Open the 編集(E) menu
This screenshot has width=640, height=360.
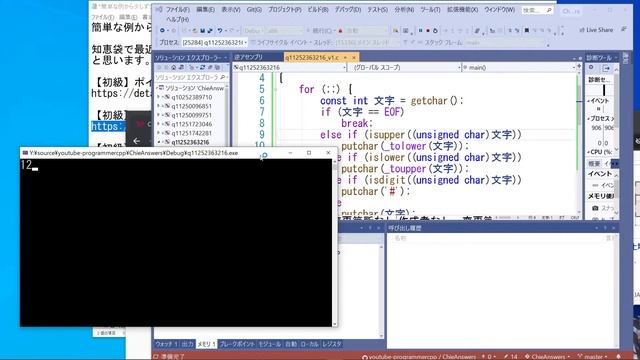[x=205, y=10]
